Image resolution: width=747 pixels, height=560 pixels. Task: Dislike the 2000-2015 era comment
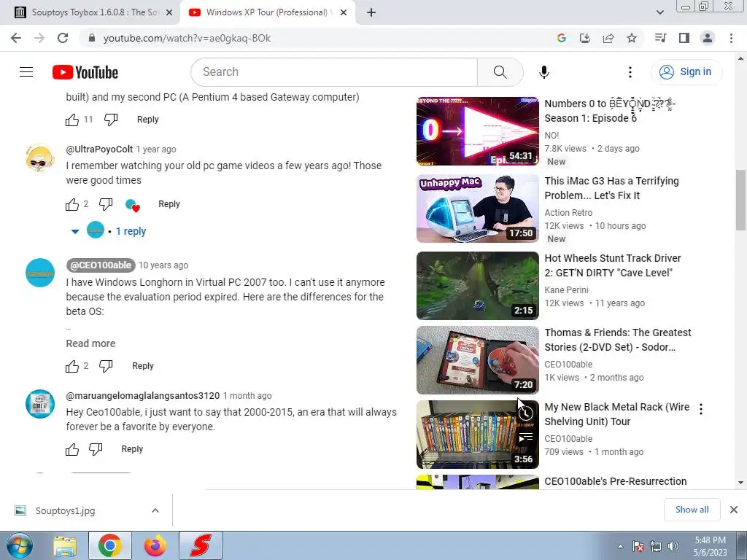[x=96, y=449]
